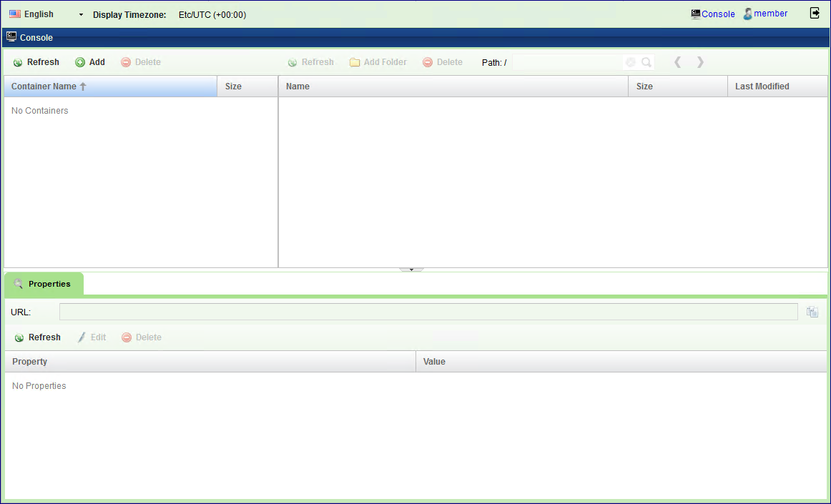Screen dimensions: 831x504
Task: Collapse the Properties panel with the splitter arrow
Action: pyautogui.click(x=411, y=270)
